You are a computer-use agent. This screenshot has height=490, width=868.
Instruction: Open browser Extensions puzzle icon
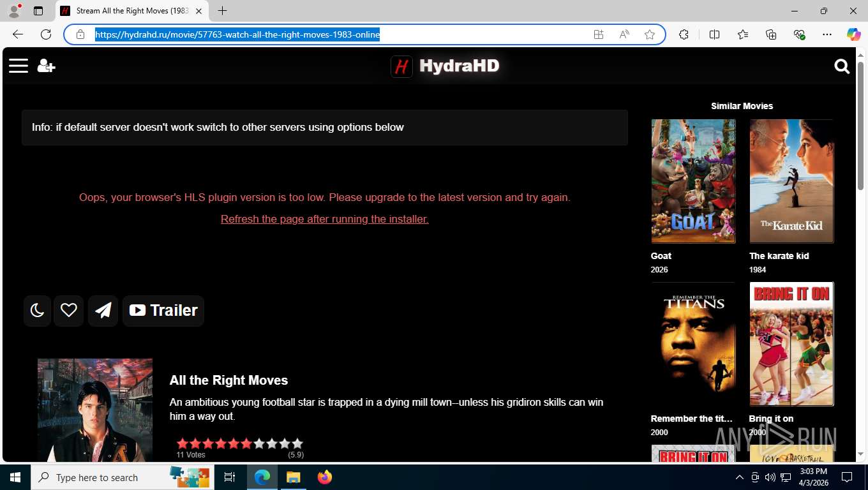coord(684,34)
